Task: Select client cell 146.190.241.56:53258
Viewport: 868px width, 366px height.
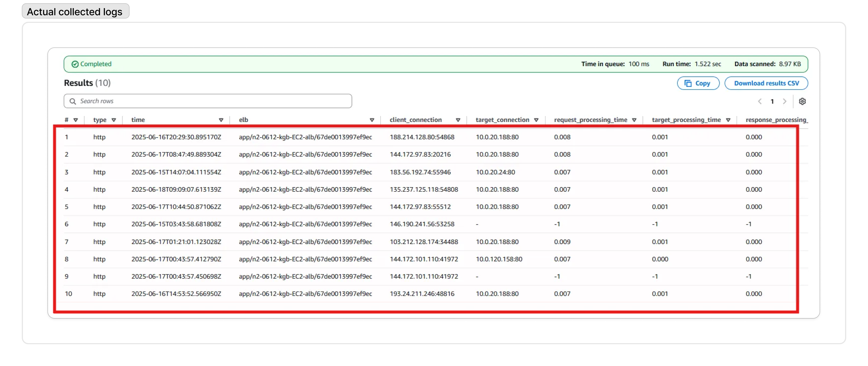Action: pyautogui.click(x=422, y=224)
